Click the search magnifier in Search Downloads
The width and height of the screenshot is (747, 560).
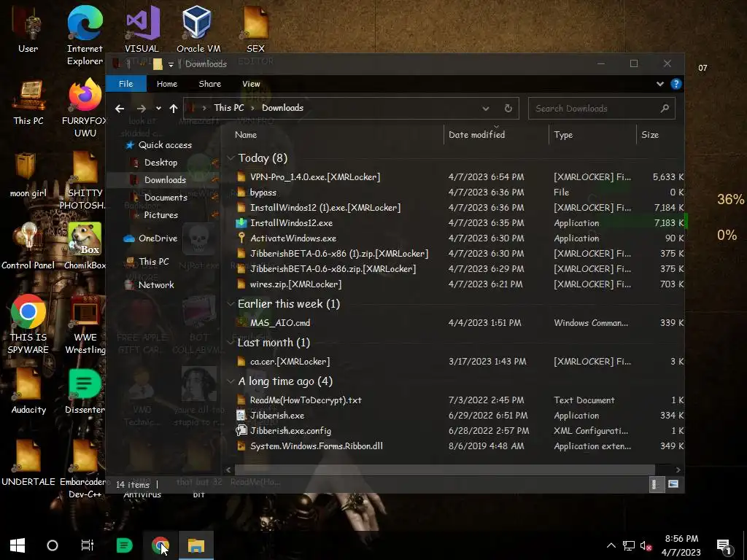tap(665, 108)
